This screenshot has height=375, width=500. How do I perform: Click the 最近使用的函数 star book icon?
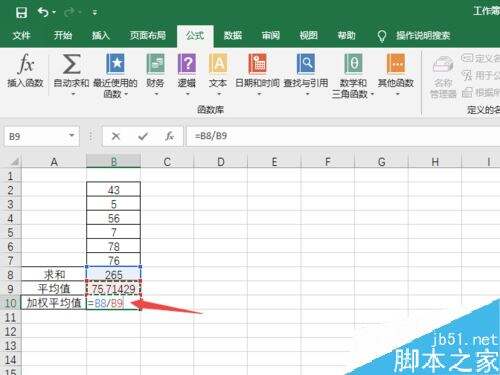click(115, 63)
